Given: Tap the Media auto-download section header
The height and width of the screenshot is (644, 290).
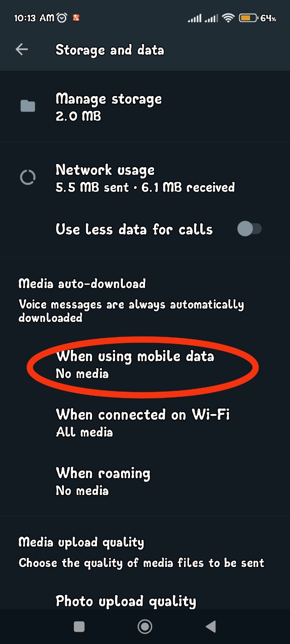Looking at the screenshot, I should (x=82, y=284).
